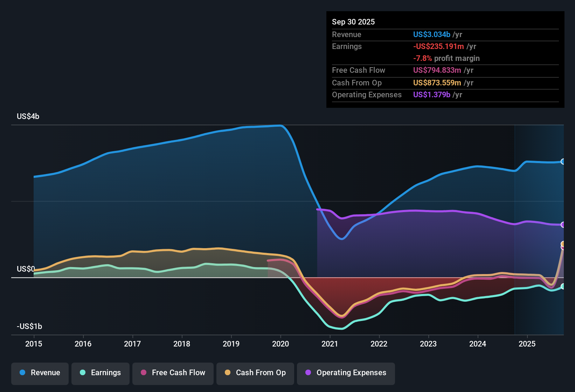Click the US$3.034b Revenue value
This screenshot has width=575, height=392.
point(431,34)
